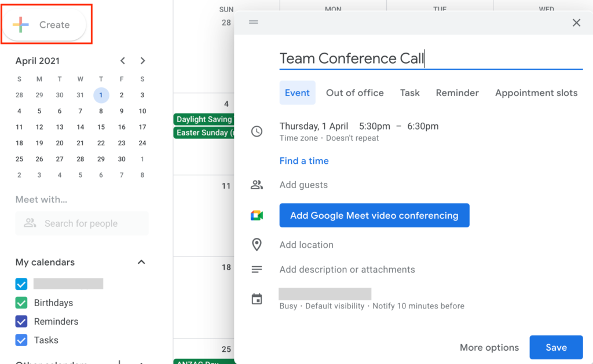This screenshot has width=593, height=364.
Task: Open the Doesn't repeat option
Action: (x=352, y=138)
